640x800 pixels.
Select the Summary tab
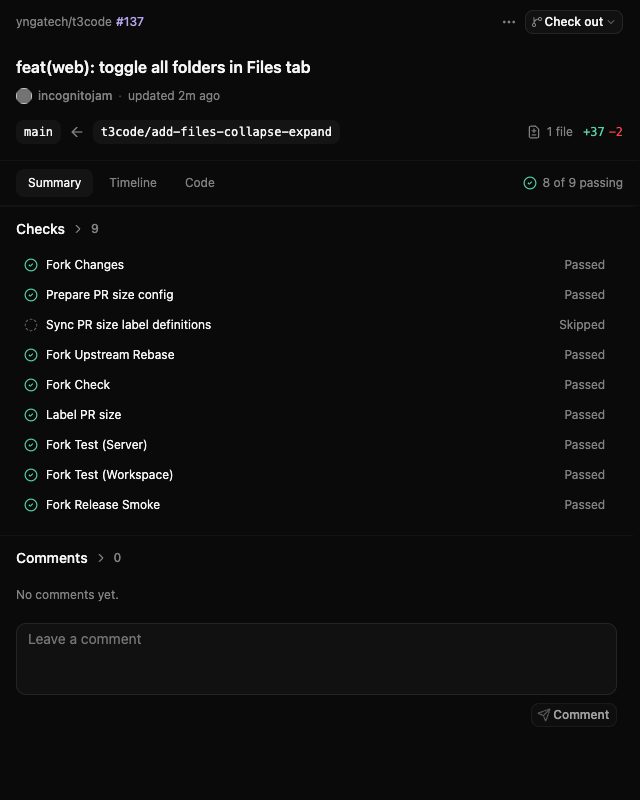click(x=55, y=183)
